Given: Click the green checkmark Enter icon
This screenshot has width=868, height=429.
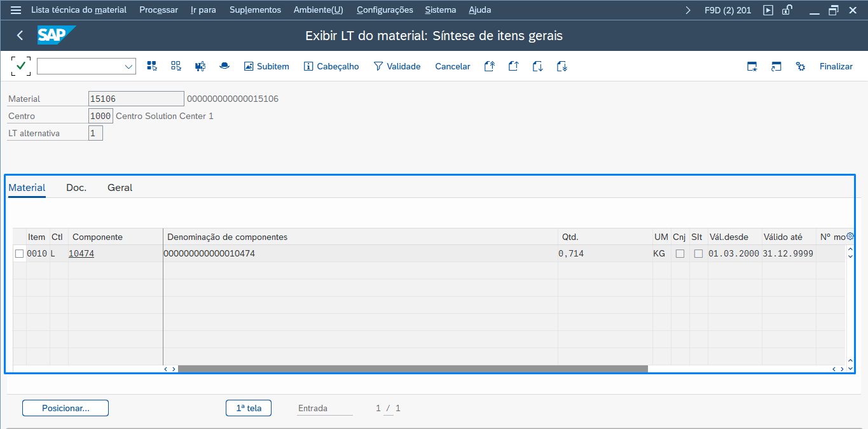Looking at the screenshot, I should point(21,66).
